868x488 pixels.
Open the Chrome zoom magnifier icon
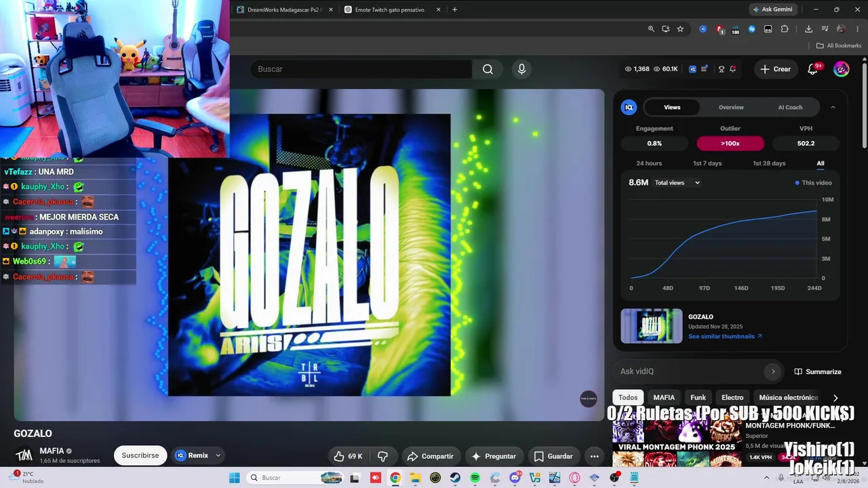pos(651,29)
